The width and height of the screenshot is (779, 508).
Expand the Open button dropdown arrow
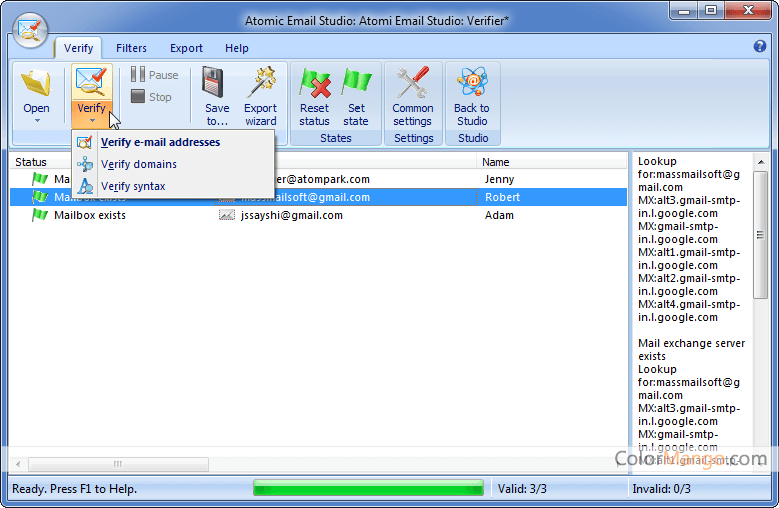pyautogui.click(x=36, y=121)
